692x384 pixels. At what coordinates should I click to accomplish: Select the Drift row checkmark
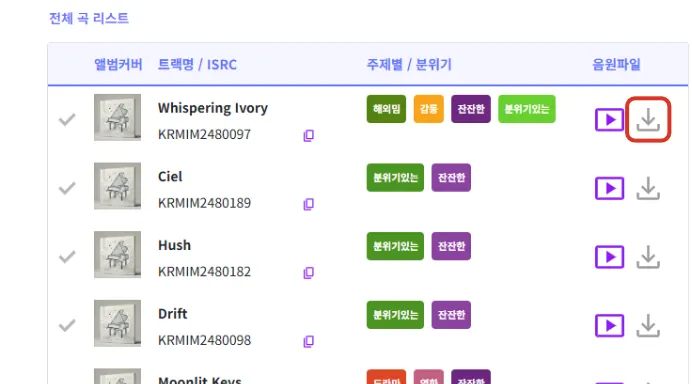tap(67, 326)
